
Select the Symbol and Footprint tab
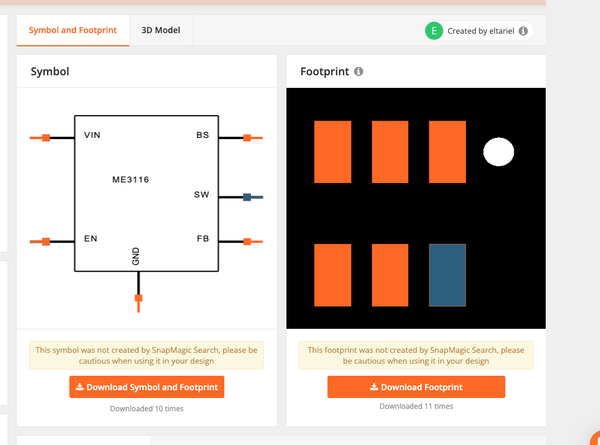tap(73, 30)
